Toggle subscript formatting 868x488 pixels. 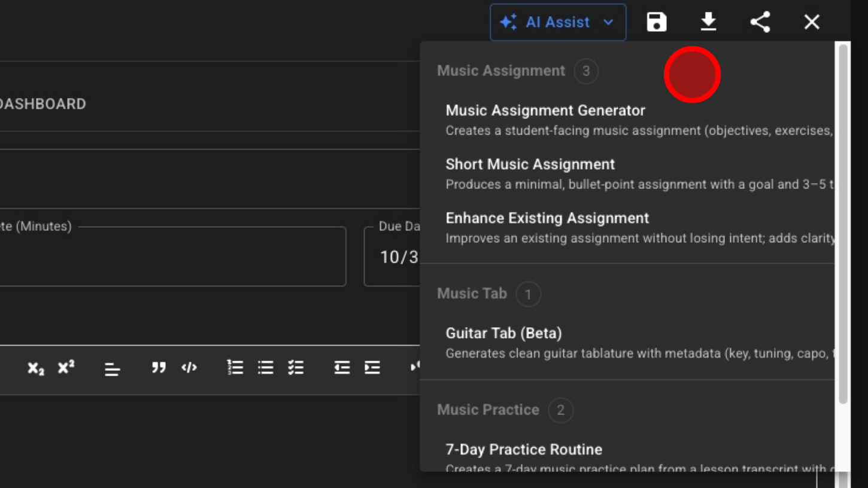pos(36,368)
